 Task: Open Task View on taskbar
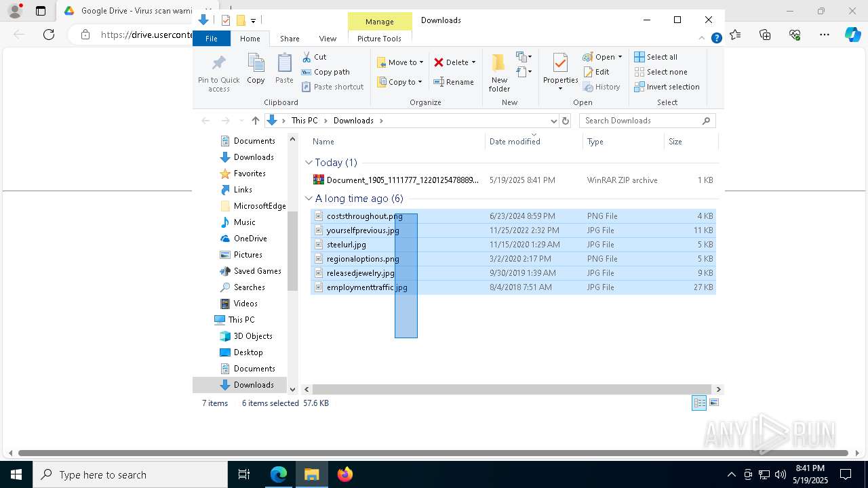coord(244,474)
